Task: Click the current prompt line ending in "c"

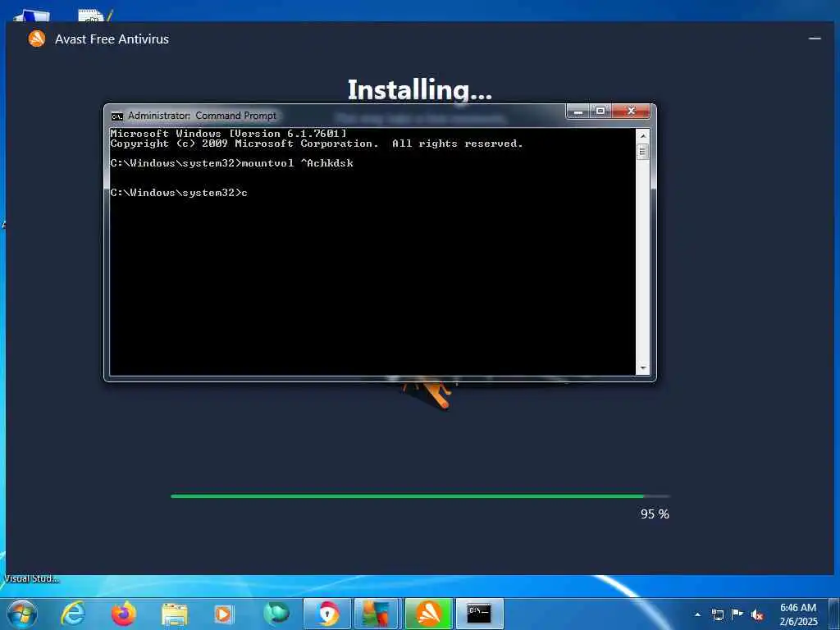Action: [x=179, y=192]
